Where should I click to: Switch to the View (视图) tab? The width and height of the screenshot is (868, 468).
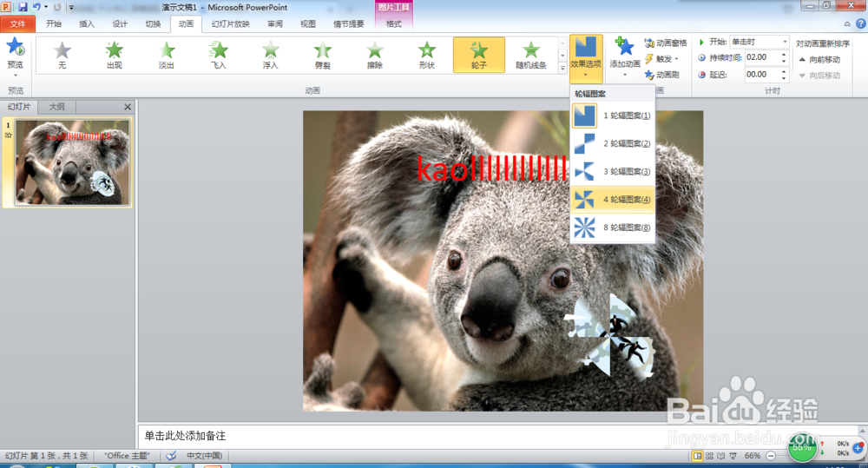pyautogui.click(x=308, y=23)
